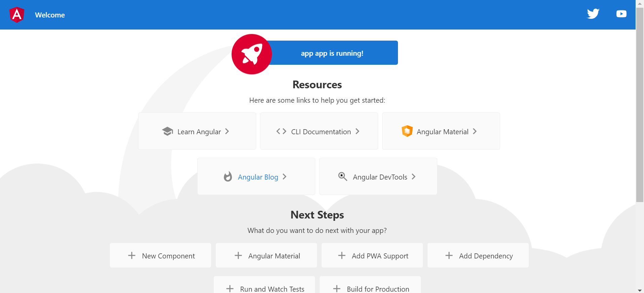This screenshot has height=293, width=644.
Task: Select the Run and Watch Tests button
Action: point(264,285)
